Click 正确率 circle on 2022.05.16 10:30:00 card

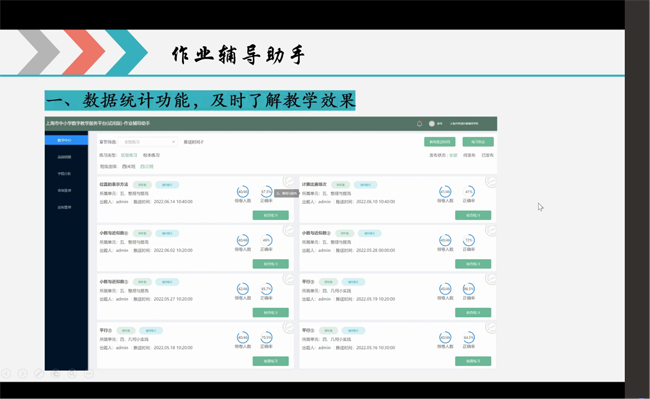469,337
